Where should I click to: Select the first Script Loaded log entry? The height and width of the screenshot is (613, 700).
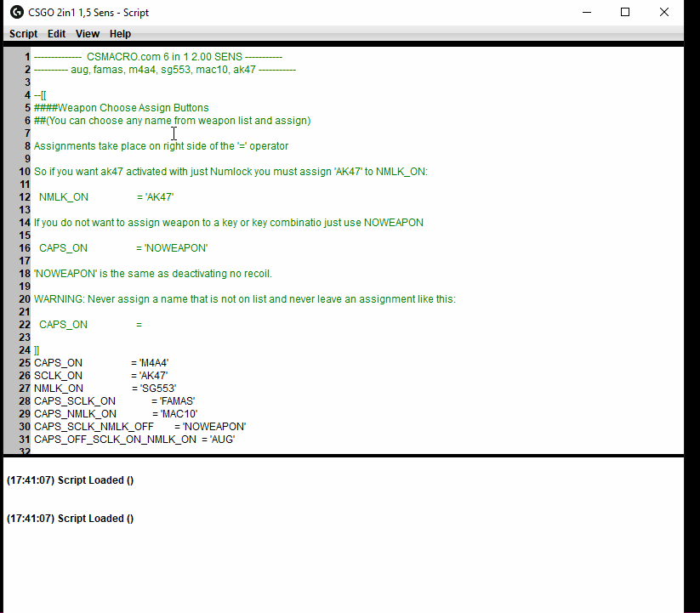click(70, 480)
